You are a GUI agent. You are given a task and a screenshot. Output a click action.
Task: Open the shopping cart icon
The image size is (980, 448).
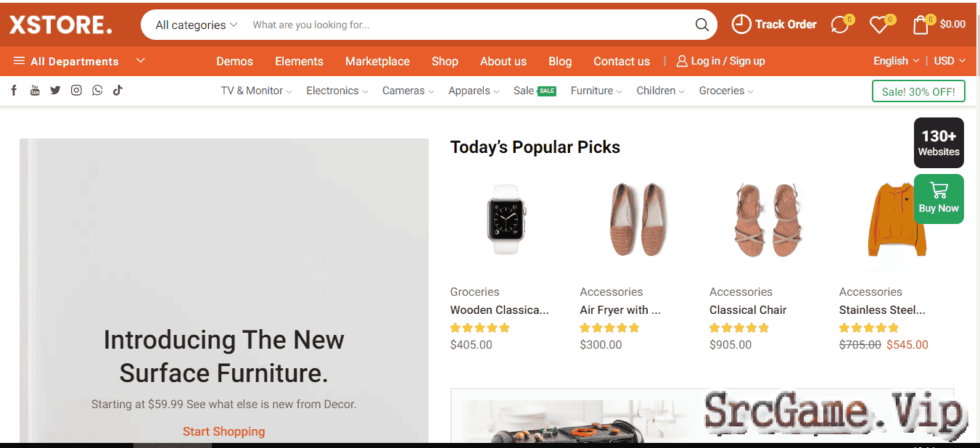pyautogui.click(x=921, y=25)
